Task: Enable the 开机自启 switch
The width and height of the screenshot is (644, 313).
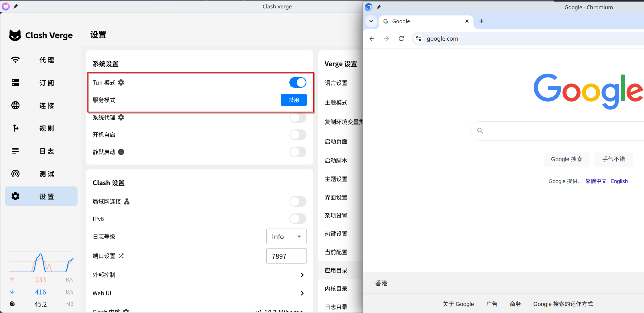Action: point(298,135)
